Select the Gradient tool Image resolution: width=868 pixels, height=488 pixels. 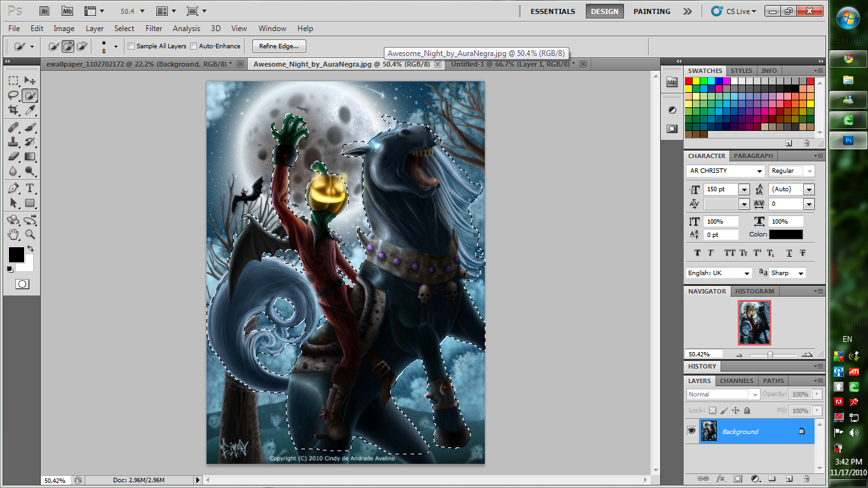pyautogui.click(x=30, y=156)
